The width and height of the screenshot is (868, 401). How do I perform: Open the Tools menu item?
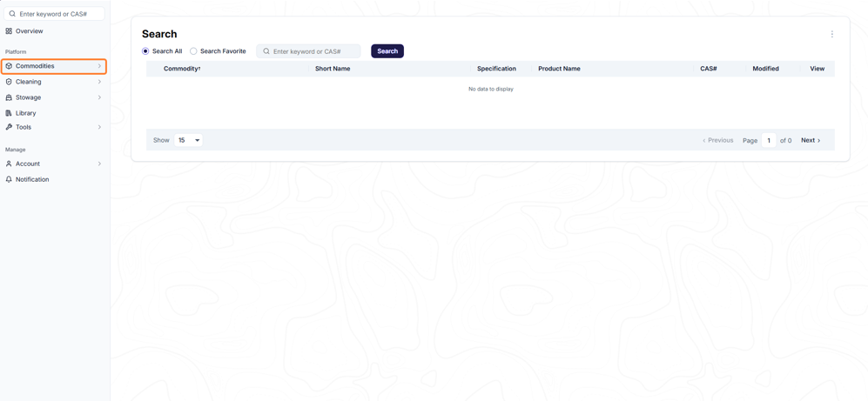[54, 127]
